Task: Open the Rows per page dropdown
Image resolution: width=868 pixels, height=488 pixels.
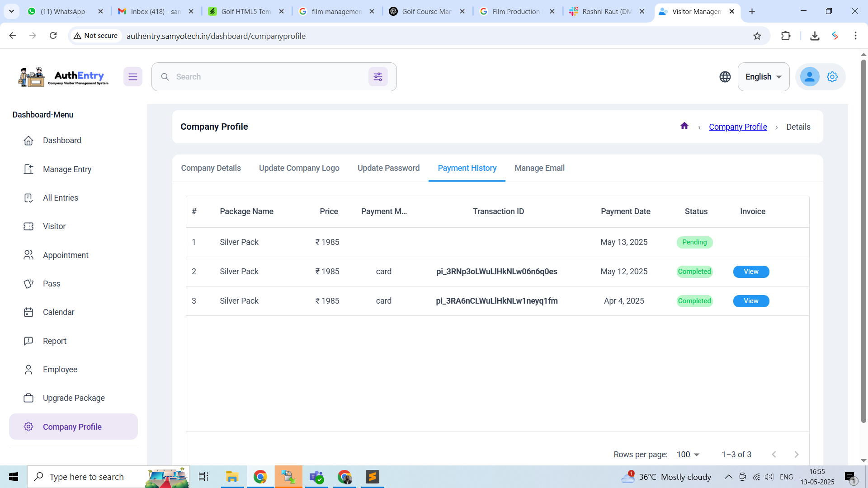Action: [x=687, y=454]
